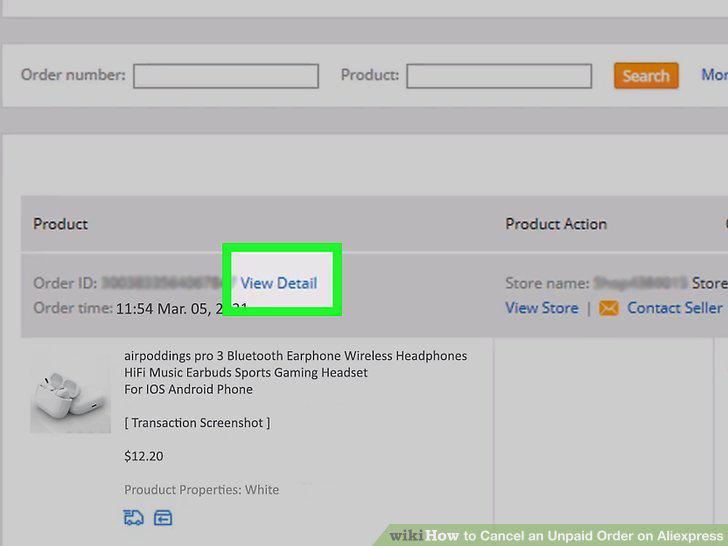Click the delivery truck icon under the product
Screen dimensions: 728x546
(133, 517)
